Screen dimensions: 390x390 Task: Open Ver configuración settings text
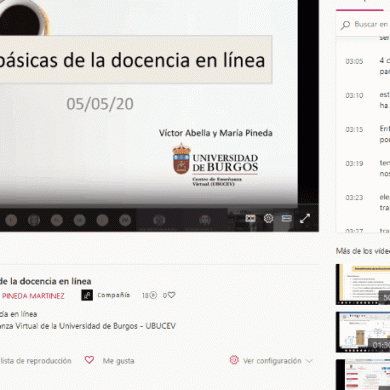click(x=272, y=361)
